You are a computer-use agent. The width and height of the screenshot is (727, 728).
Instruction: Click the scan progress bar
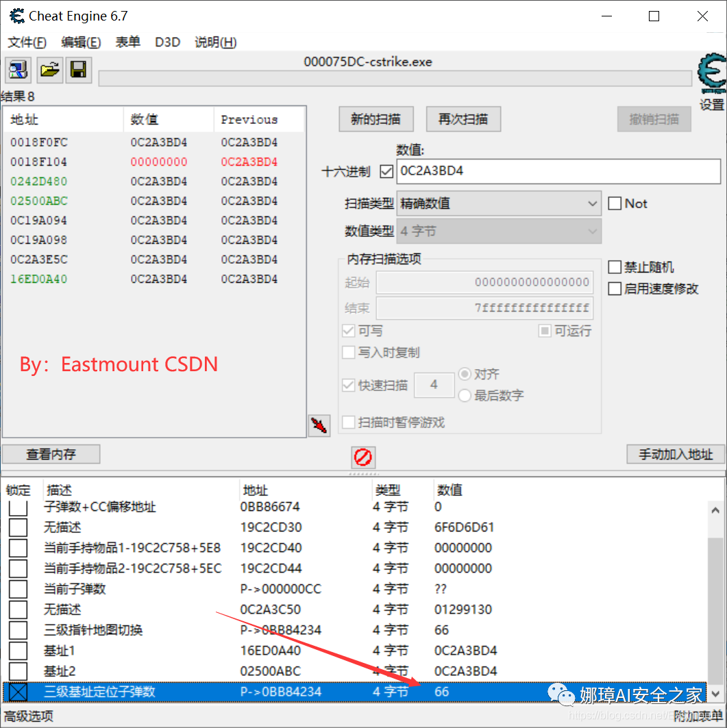tap(395, 79)
